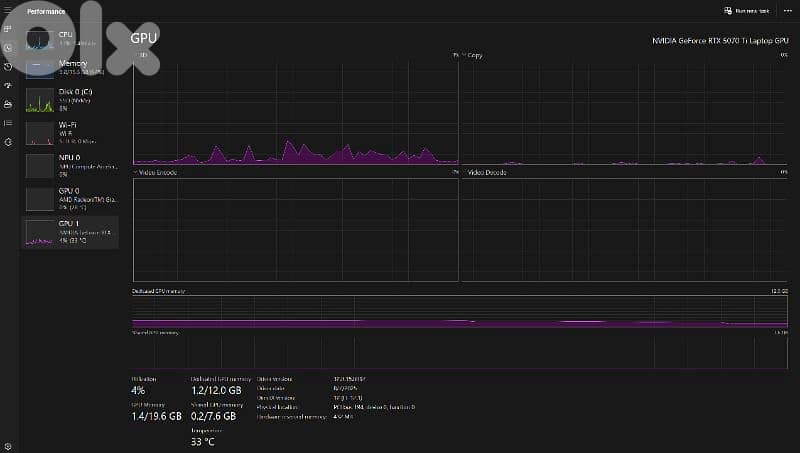Select Memory in the performance list
Viewport: 800px width, 453px height.
click(70, 68)
